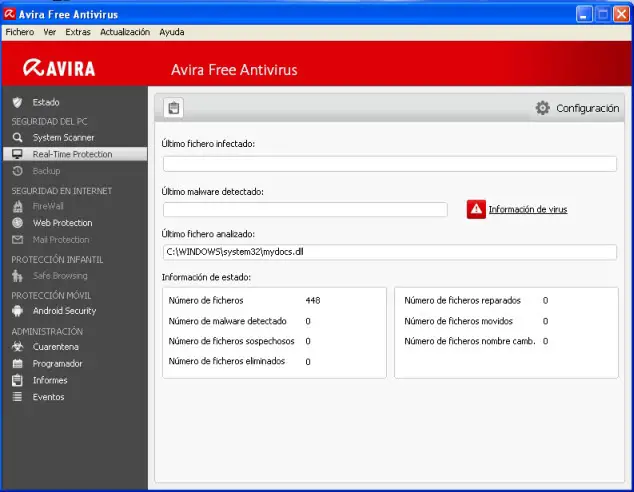Viewport: 634px width, 492px height.
Task: Click the FireWall icon in sidebar
Action: [x=17, y=206]
